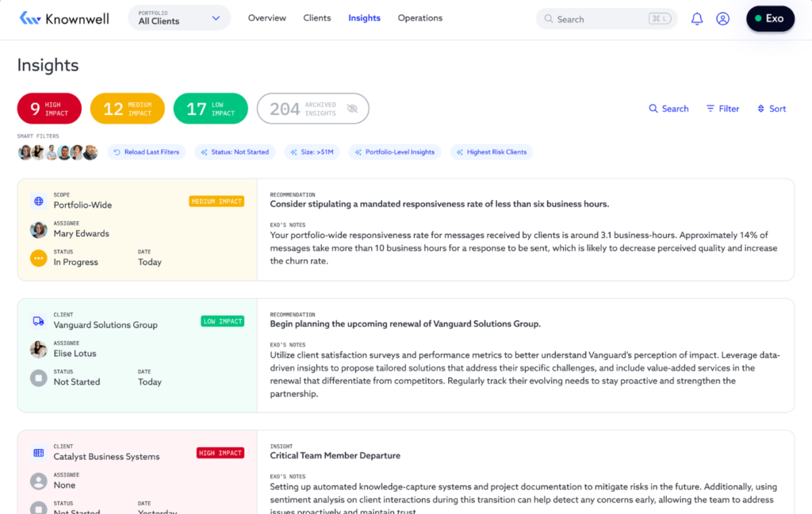Click the Reload Last Filters button
Screen dimensions: 812x514
[146, 152]
